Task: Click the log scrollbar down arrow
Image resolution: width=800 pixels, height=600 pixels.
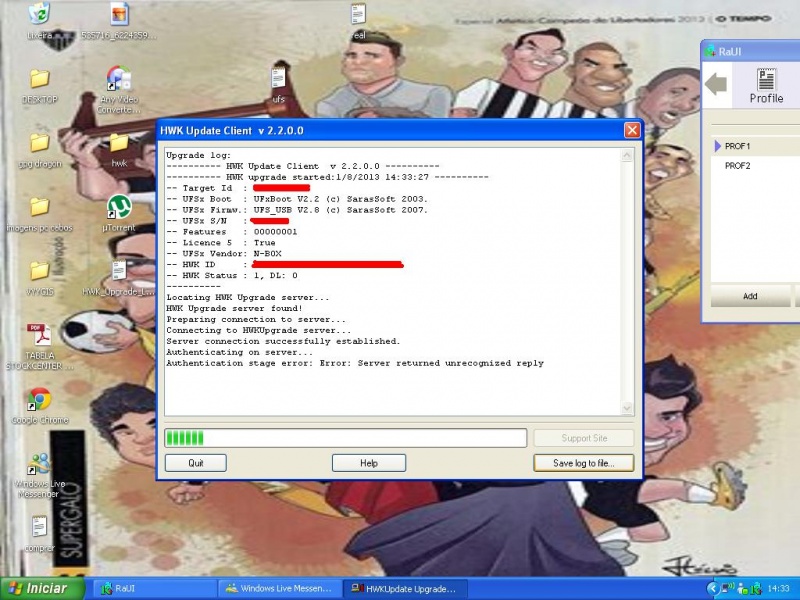Action: (627, 408)
